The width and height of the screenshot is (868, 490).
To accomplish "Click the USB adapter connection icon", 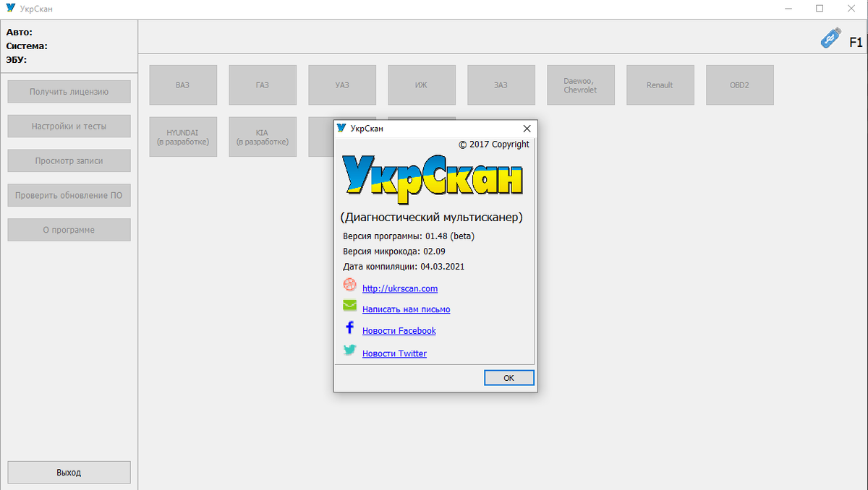I will click(831, 38).
